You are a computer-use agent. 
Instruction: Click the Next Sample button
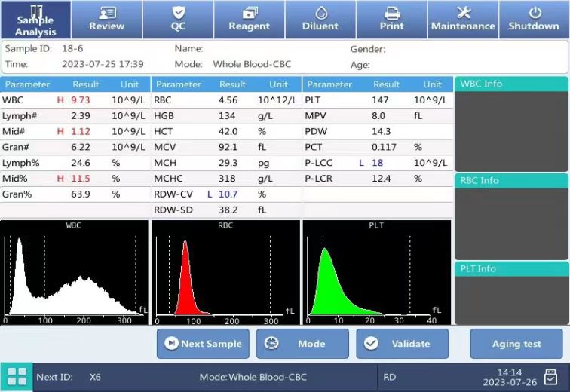click(x=203, y=344)
